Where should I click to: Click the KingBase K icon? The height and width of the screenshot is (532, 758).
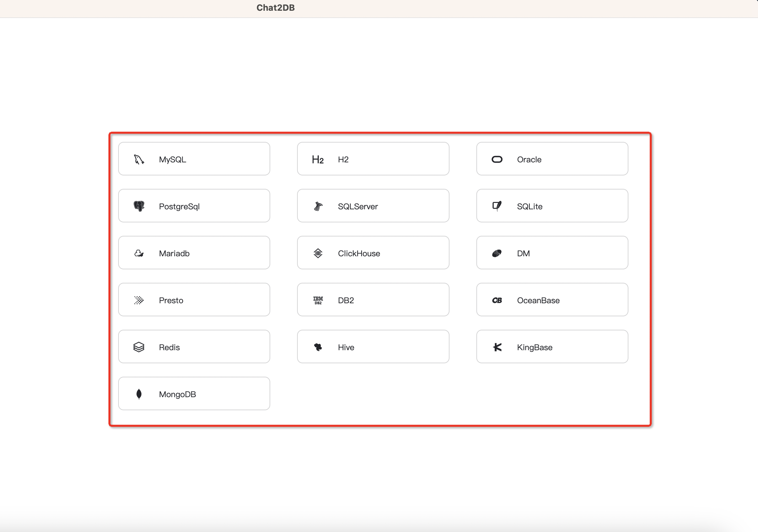click(x=497, y=347)
